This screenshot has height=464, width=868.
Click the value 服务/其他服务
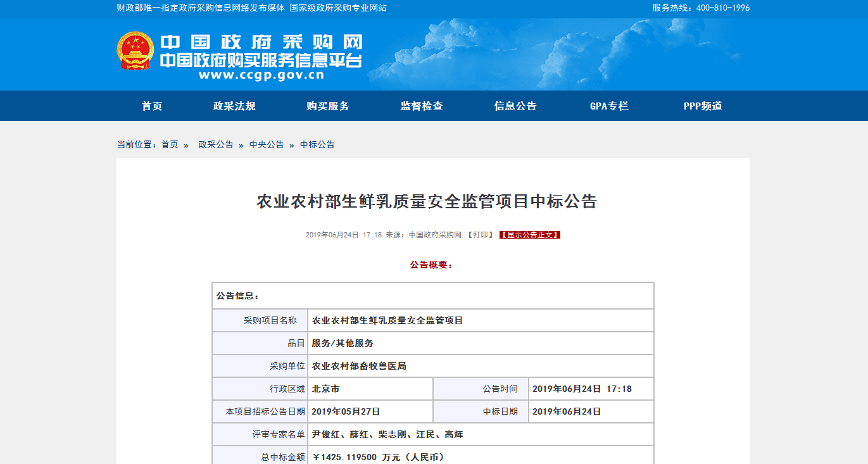tap(343, 343)
